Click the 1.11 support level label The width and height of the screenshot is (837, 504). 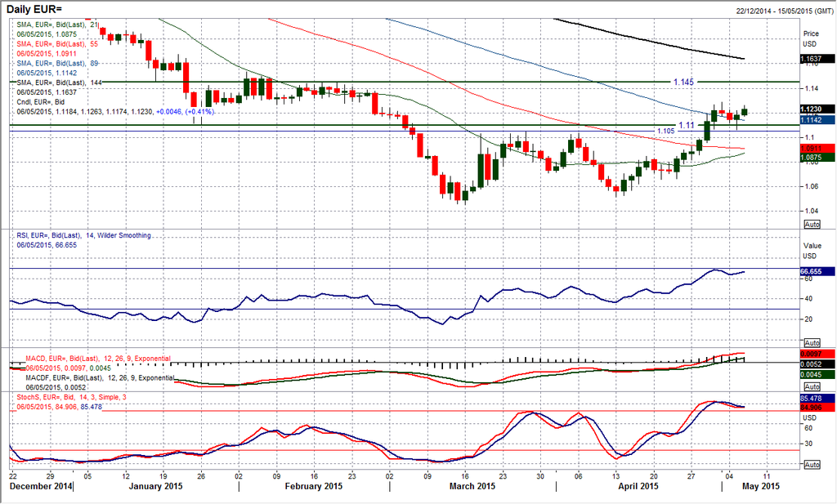pos(687,125)
